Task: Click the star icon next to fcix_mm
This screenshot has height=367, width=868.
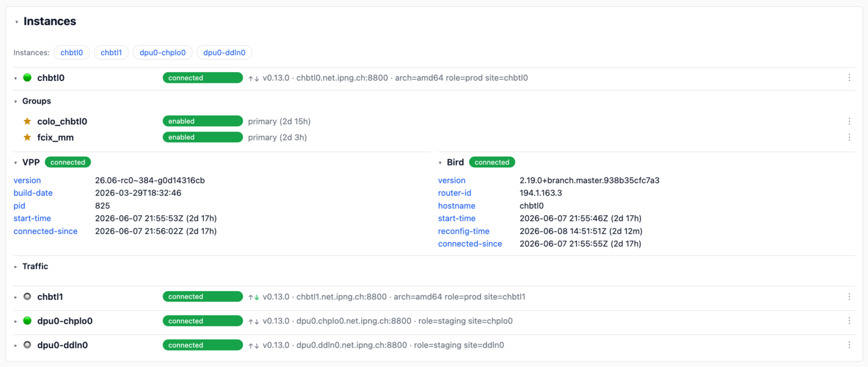Action: 27,137
